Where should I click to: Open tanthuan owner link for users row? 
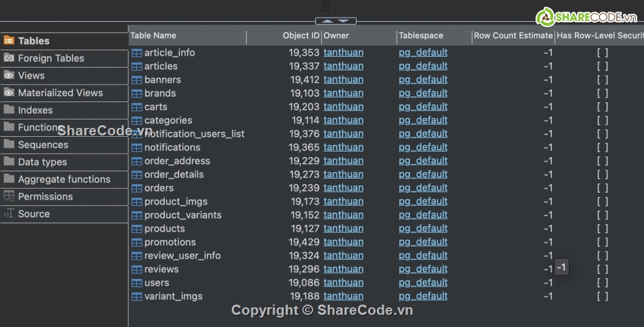click(x=344, y=283)
